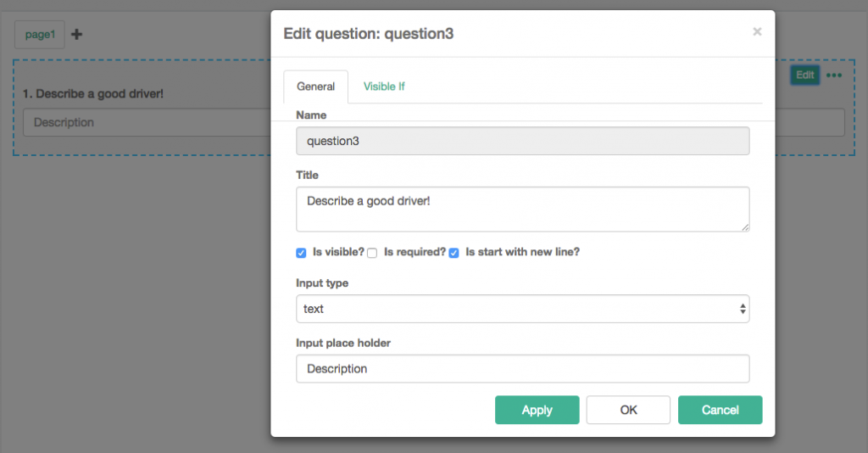
Task: Add a new page with the plus icon
Action: (76, 34)
